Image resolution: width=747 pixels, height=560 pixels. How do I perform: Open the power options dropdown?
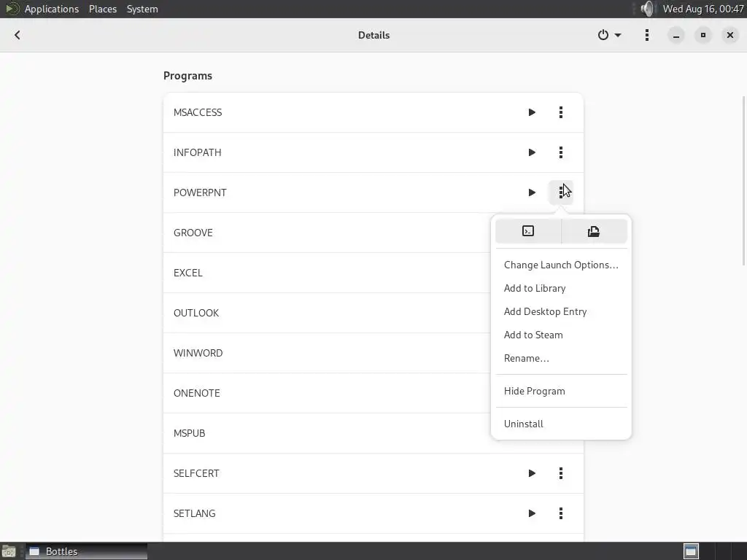tap(609, 35)
